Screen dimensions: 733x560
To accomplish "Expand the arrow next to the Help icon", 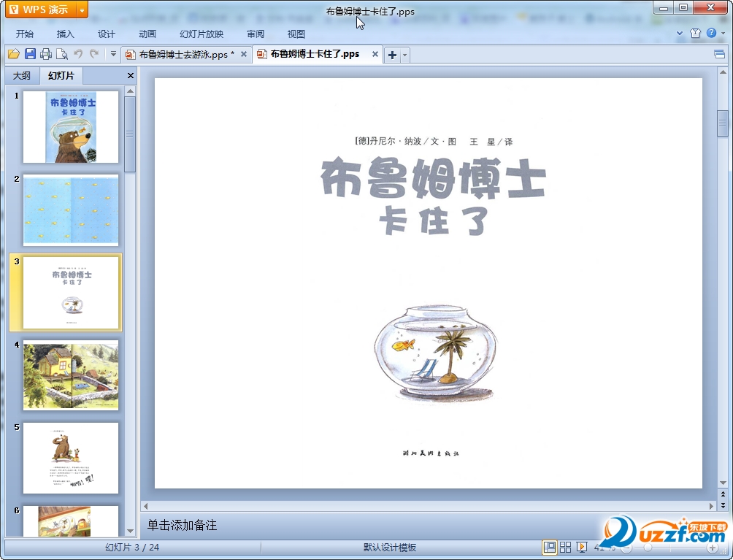I will pyautogui.click(x=724, y=33).
